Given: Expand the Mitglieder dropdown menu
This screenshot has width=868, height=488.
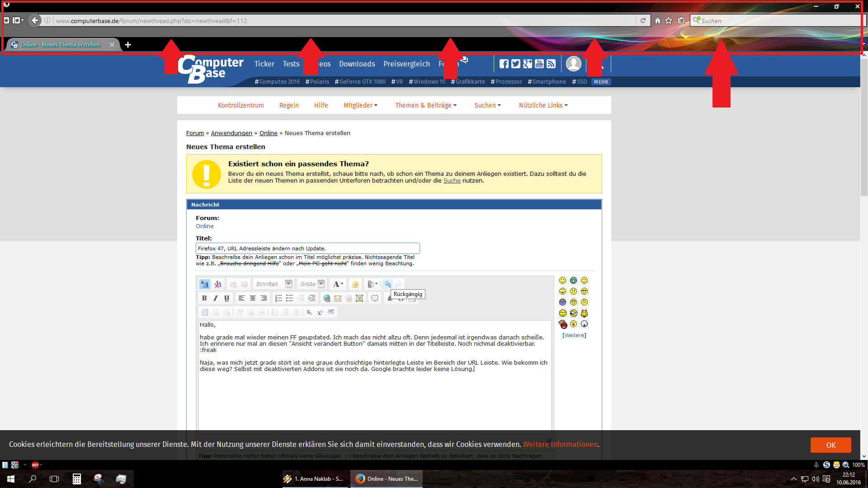Looking at the screenshot, I should [360, 105].
